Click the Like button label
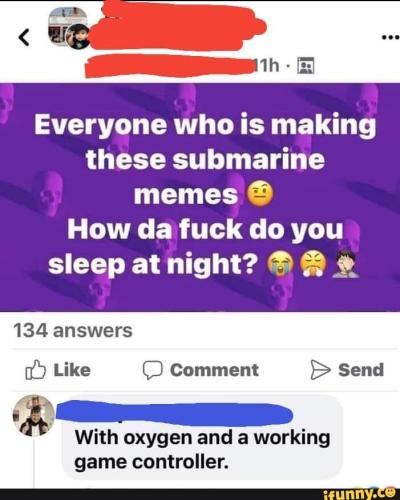Screen dimensions: 400x500 click(x=72, y=370)
